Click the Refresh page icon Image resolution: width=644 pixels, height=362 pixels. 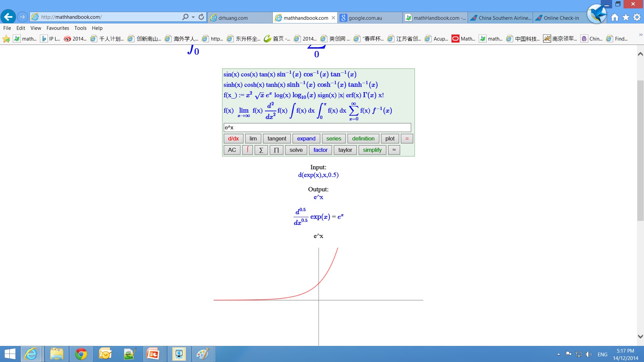(201, 17)
